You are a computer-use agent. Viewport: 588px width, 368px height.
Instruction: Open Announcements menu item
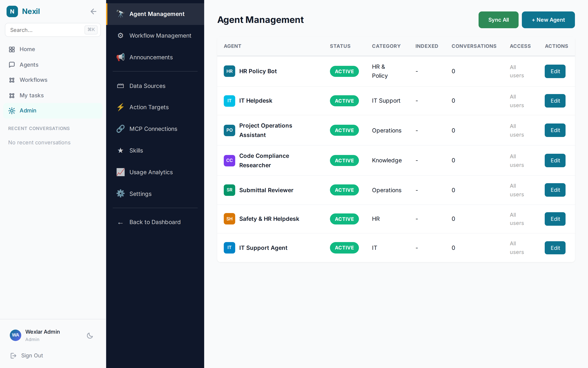pyautogui.click(x=155, y=57)
